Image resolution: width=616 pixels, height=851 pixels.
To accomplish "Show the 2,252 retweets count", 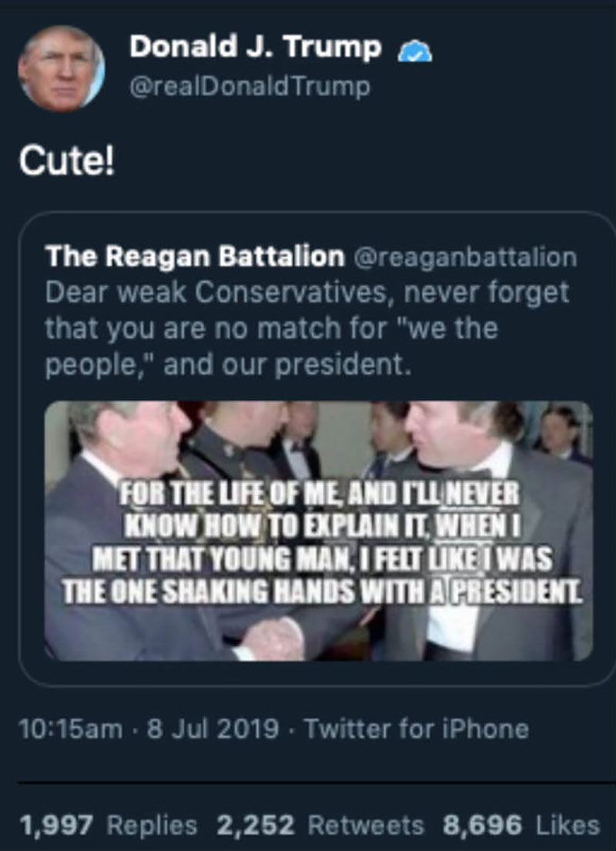I will tap(256, 826).
